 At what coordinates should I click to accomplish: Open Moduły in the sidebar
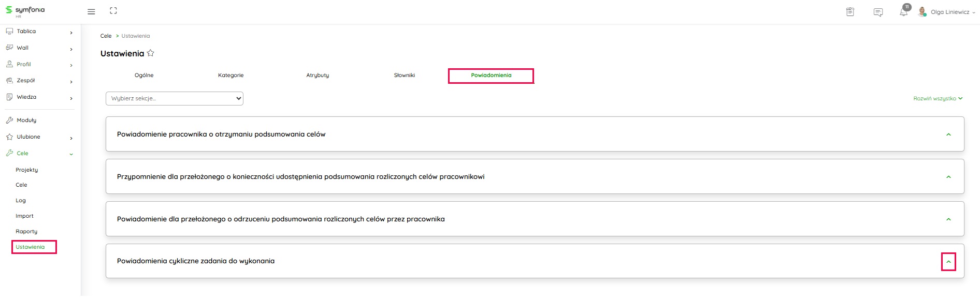[26, 120]
